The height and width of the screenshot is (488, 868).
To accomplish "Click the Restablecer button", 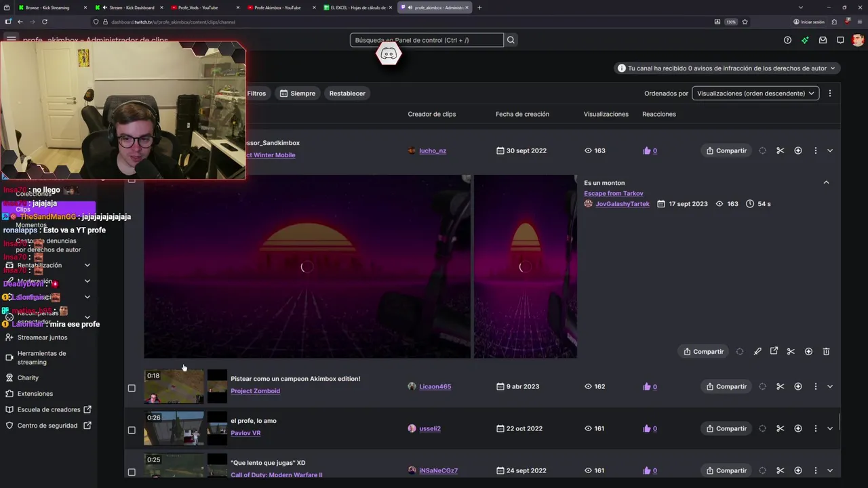I will 347,93.
